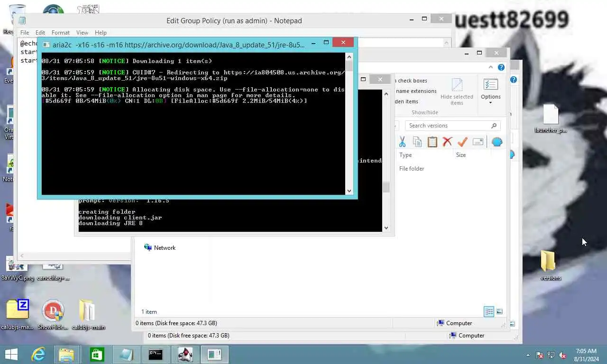This screenshot has width=607, height=364.
Task: Click Notepad horizontal scrollbar left arrow
Action: [x=22, y=256]
